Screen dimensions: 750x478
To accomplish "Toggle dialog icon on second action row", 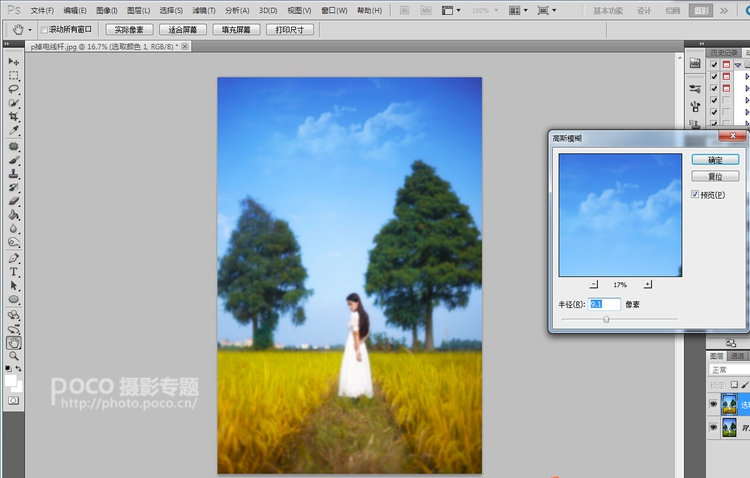I will [x=726, y=77].
